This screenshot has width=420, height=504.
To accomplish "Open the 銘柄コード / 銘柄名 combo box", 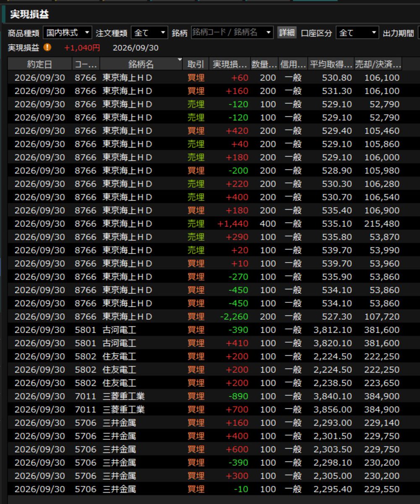I will (x=232, y=33).
